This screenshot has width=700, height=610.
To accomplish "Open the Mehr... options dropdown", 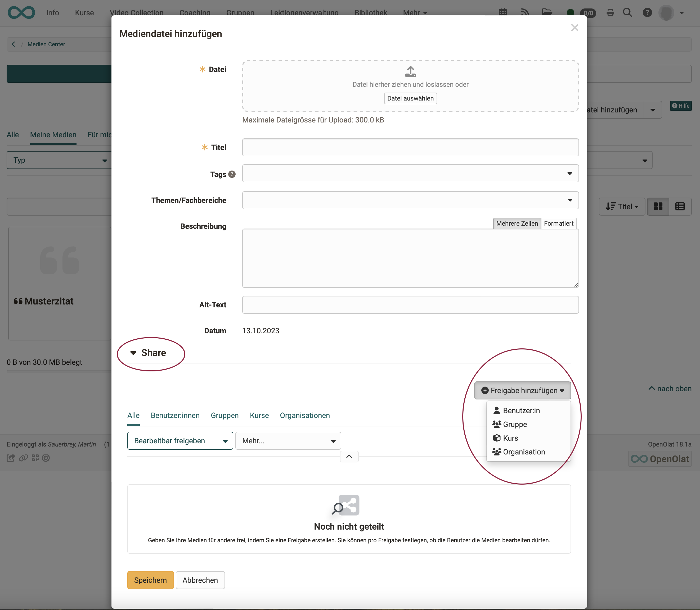I will 288,440.
